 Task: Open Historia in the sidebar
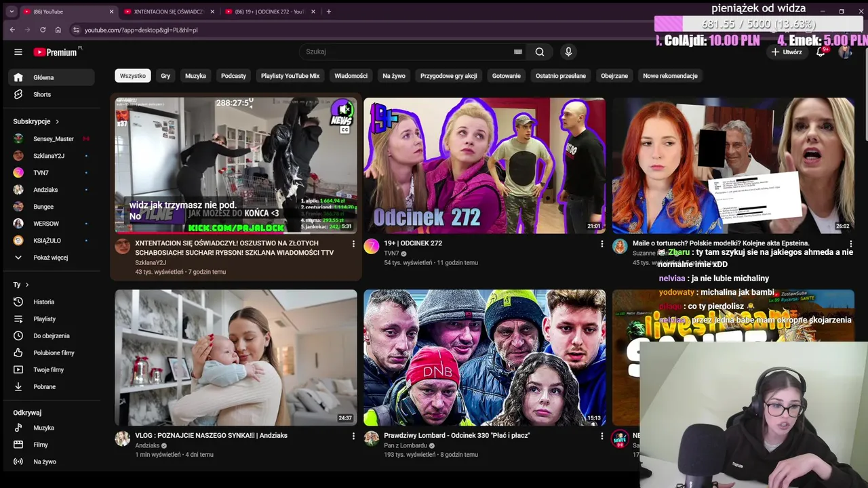coord(52,302)
